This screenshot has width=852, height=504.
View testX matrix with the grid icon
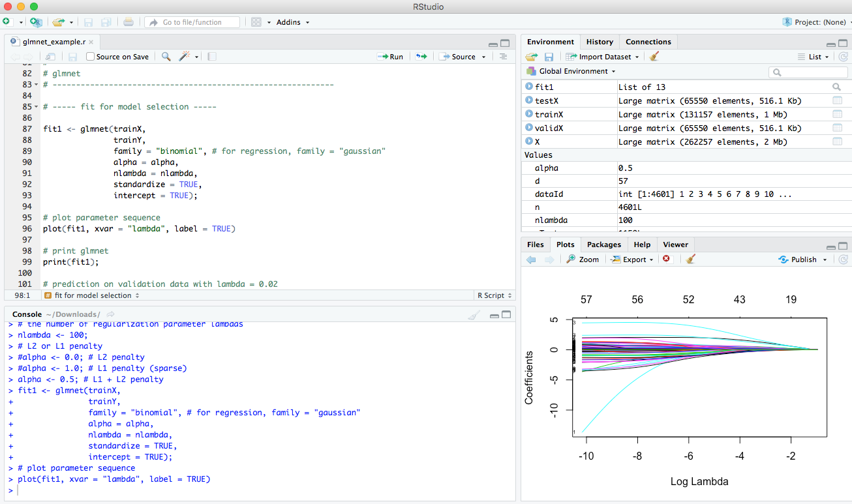[x=837, y=100]
